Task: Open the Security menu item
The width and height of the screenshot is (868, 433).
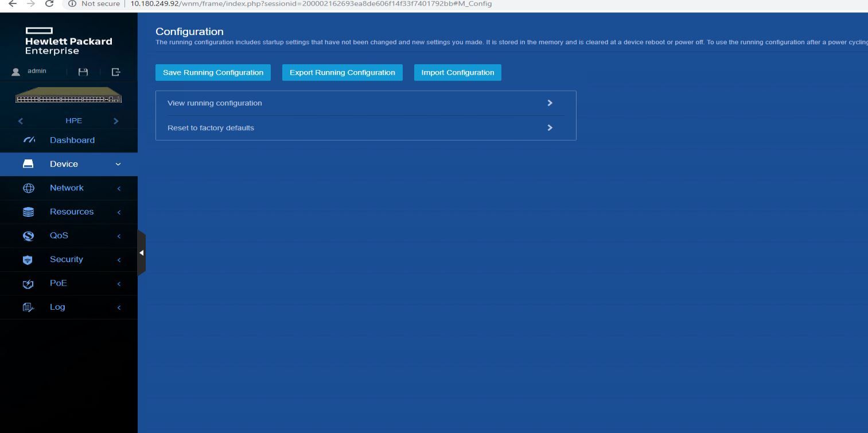Action: click(69, 259)
